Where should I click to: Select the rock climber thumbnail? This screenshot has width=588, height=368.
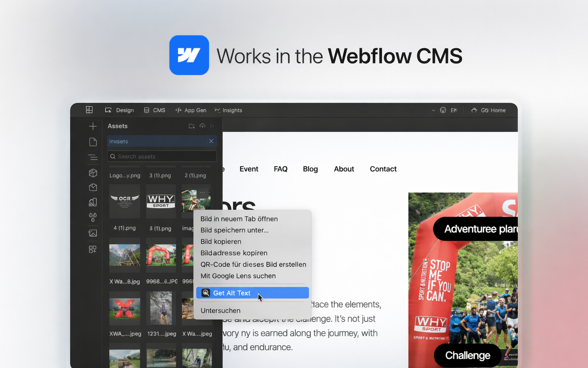pos(161,308)
